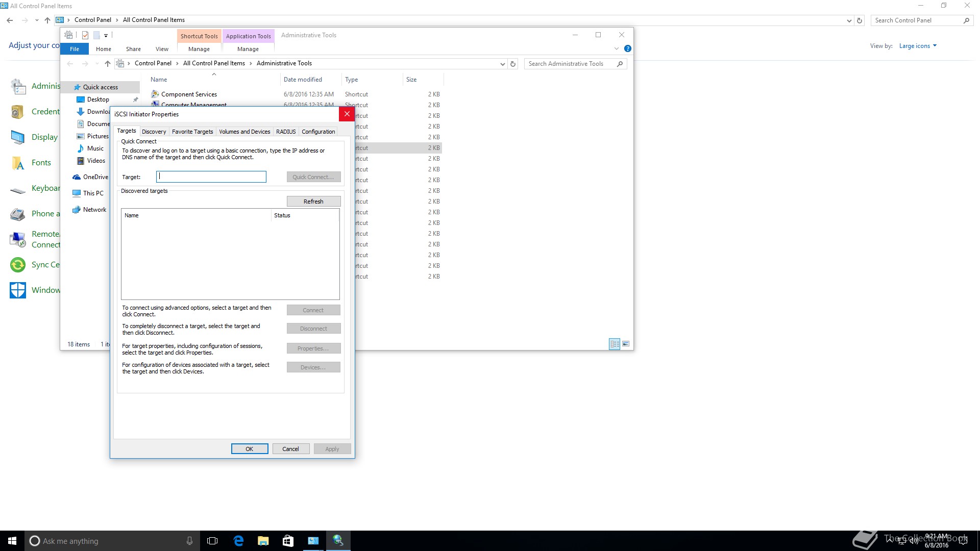Click the Name column header in discovered targets

coord(196,215)
